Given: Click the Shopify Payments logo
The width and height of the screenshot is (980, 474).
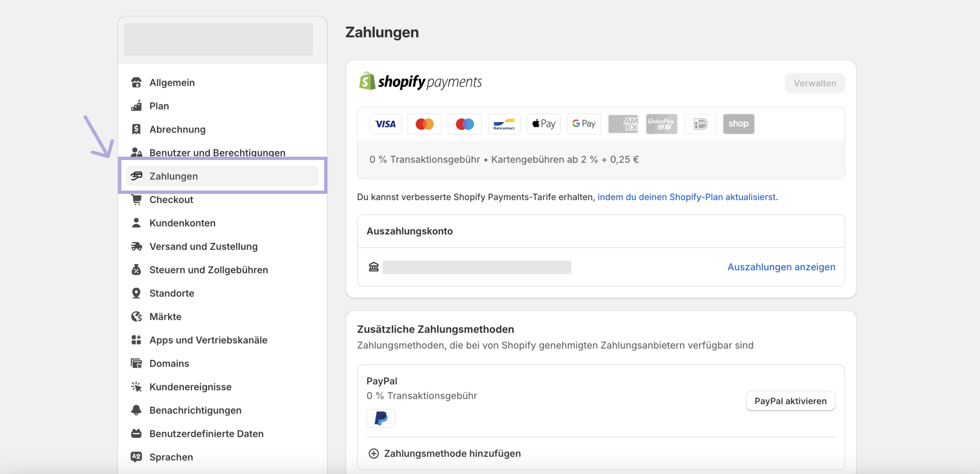Looking at the screenshot, I should click(x=420, y=81).
